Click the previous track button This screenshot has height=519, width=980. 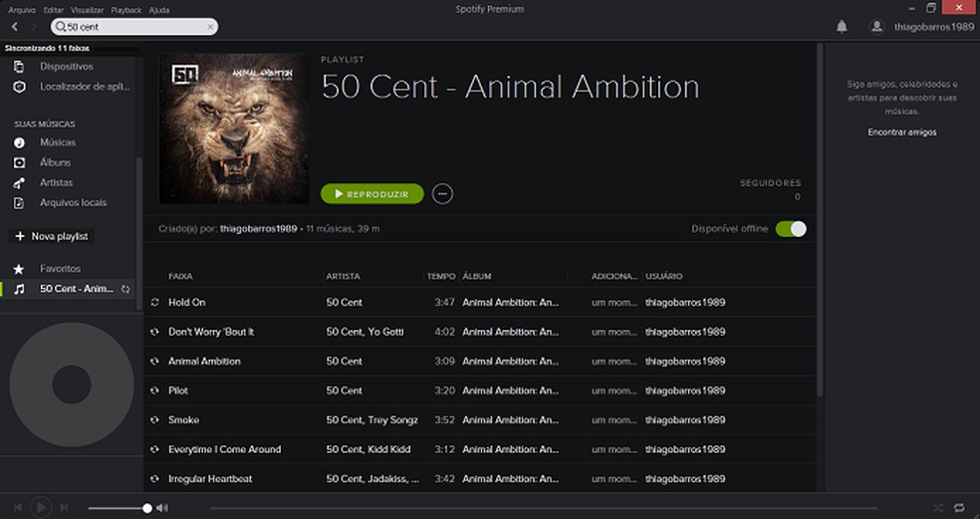point(18,507)
